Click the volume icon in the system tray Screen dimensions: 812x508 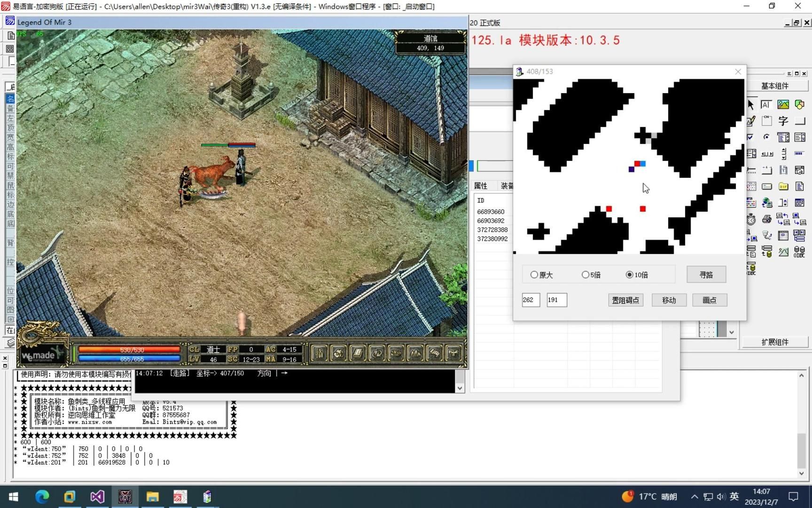point(721,497)
